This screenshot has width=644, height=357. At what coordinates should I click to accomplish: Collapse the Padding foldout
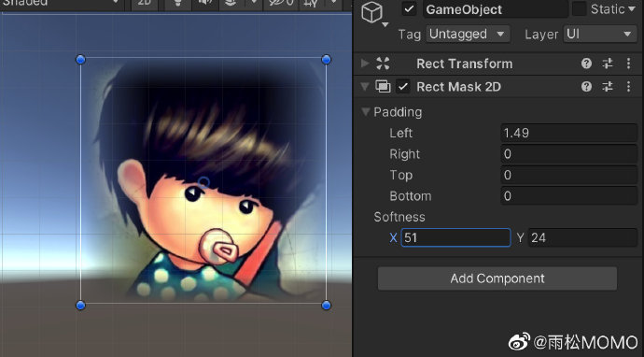(x=366, y=112)
